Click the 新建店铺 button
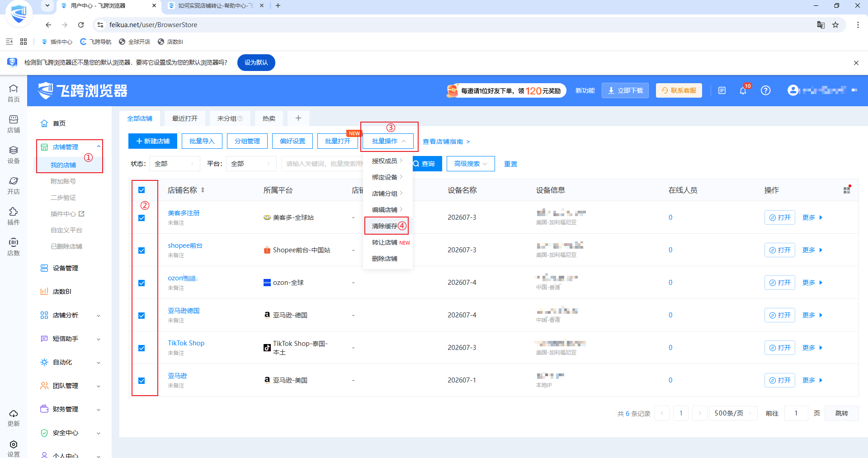868x458 pixels. tap(153, 141)
